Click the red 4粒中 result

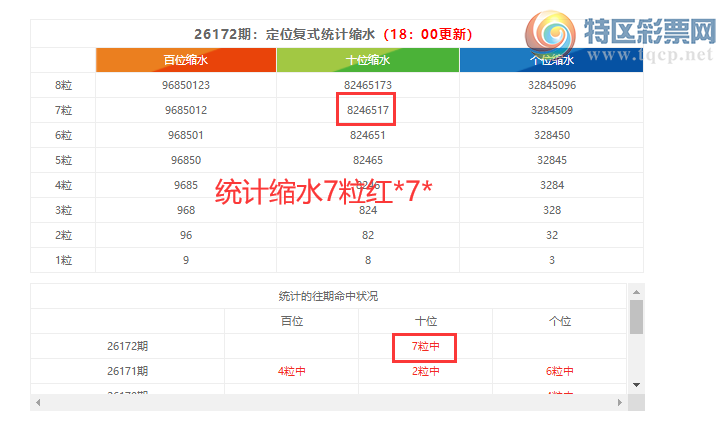(292, 371)
